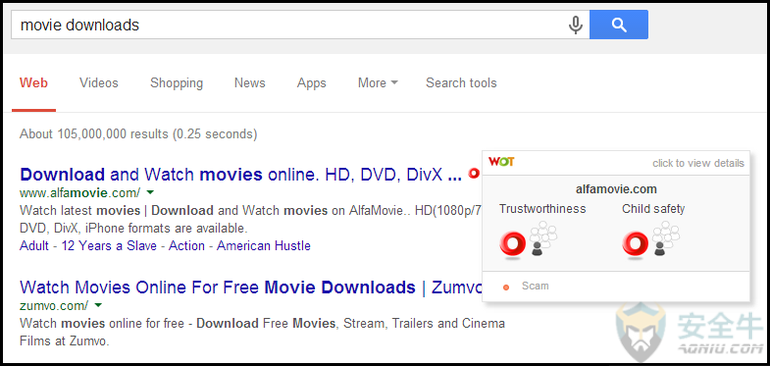Click the 'About 105,000,000 results' text

[x=138, y=134]
